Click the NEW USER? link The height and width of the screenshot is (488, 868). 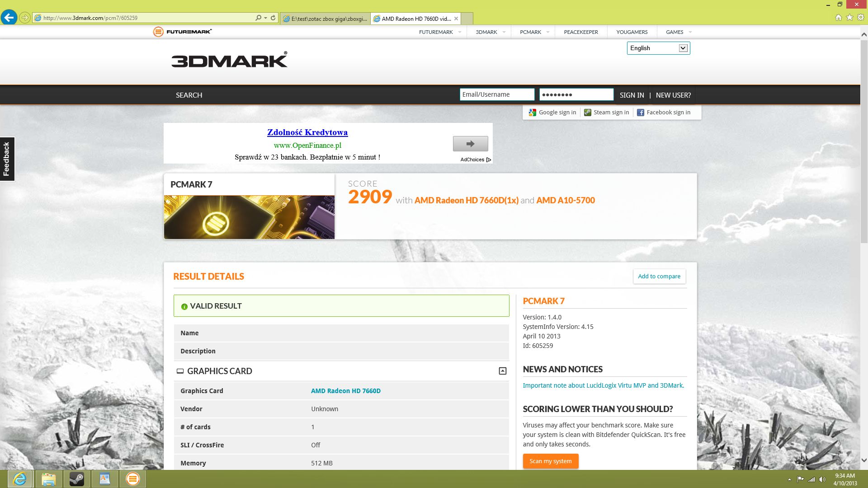pos(673,95)
